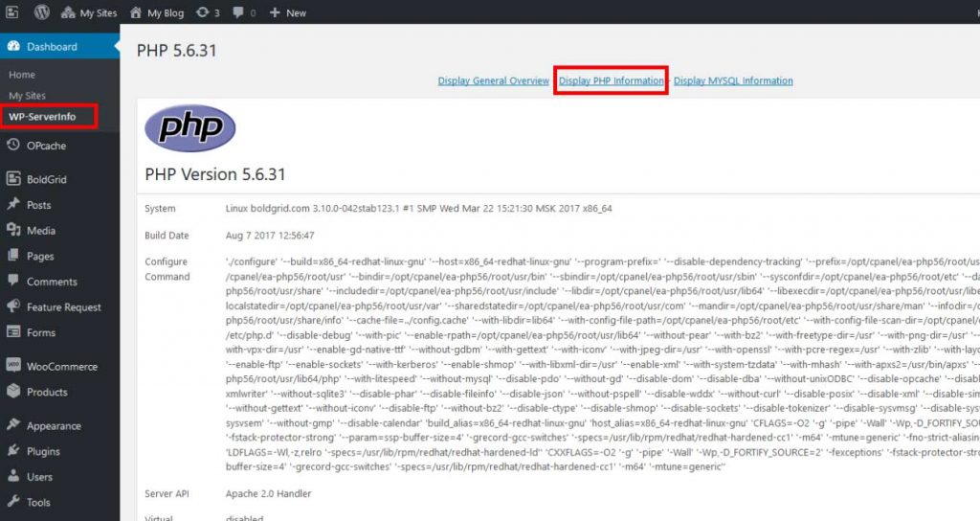Click My Sites text in admin bar

pos(99,13)
